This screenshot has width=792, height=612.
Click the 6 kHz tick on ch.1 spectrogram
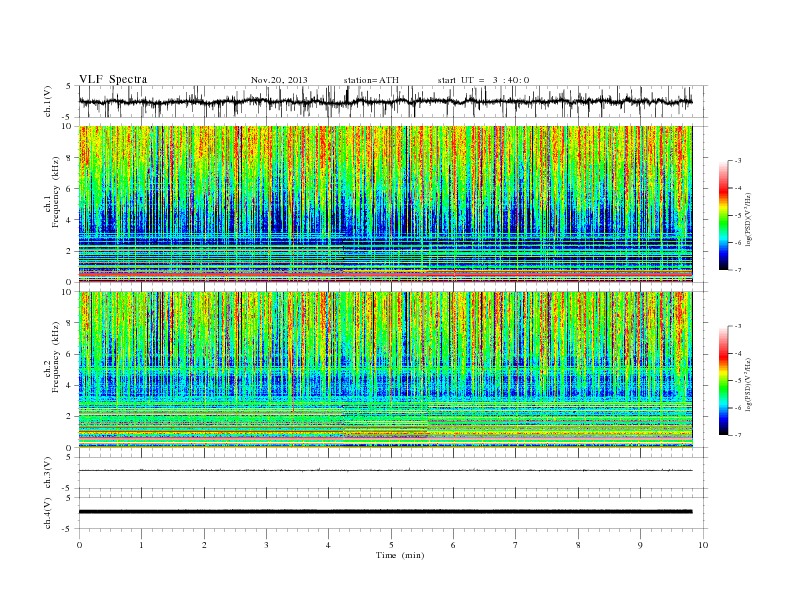point(70,189)
